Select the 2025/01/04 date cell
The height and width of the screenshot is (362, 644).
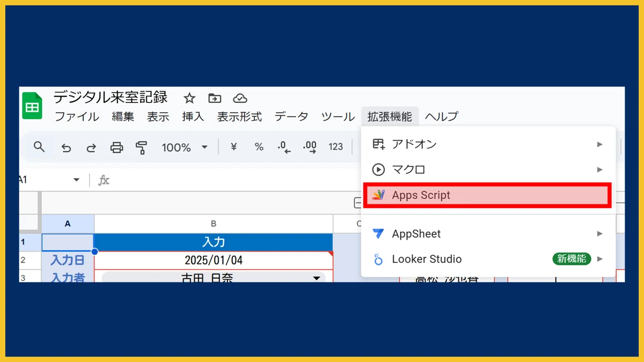click(x=214, y=260)
